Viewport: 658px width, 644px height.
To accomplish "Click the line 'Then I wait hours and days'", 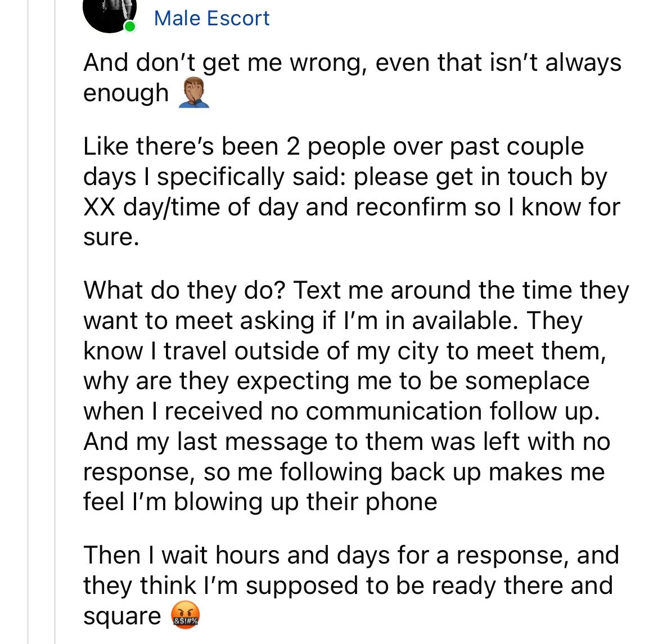I will click(x=351, y=555).
